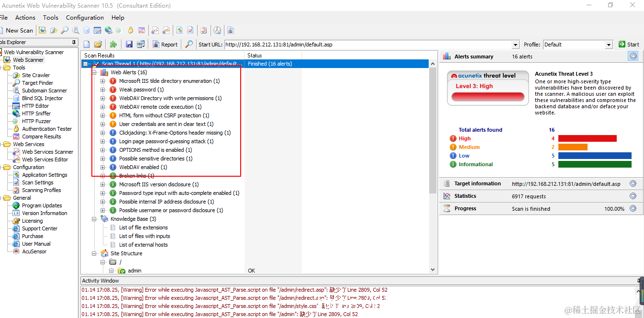Click inside the Start URL field
This screenshot has height=318, width=644.
[368, 45]
